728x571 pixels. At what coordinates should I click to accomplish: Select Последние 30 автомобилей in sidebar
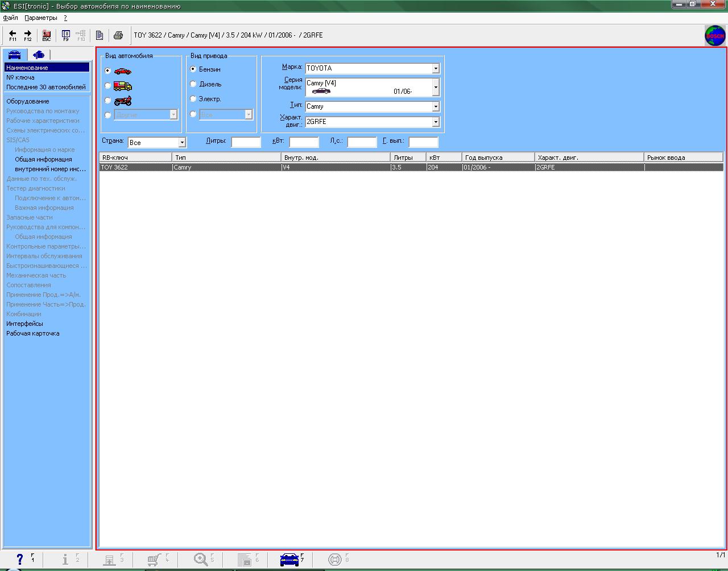pos(46,87)
